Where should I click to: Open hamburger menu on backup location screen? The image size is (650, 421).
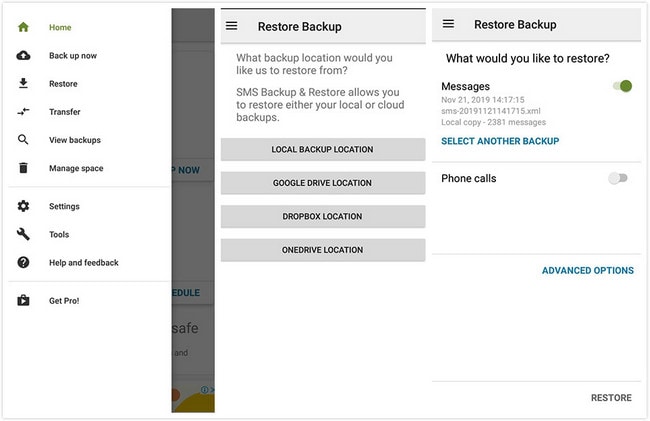232,26
